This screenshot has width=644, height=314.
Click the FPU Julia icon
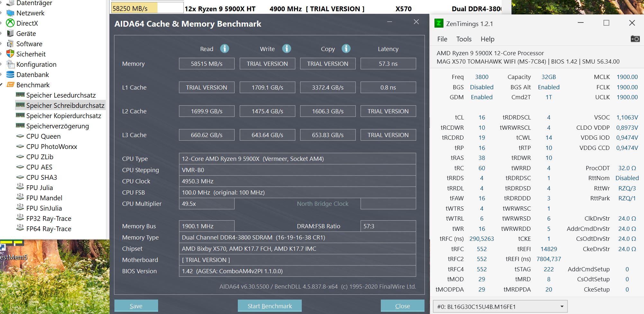point(20,187)
